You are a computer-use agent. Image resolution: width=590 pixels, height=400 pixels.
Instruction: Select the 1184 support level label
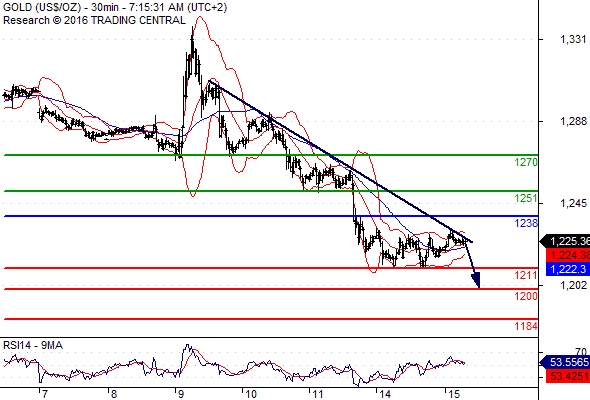[526, 326]
